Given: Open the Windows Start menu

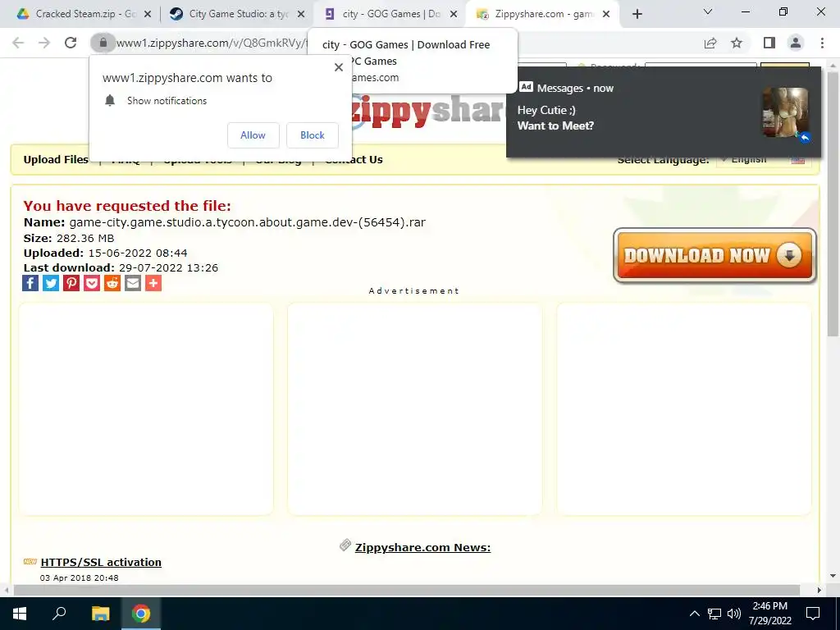Looking at the screenshot, I should 20,614.
